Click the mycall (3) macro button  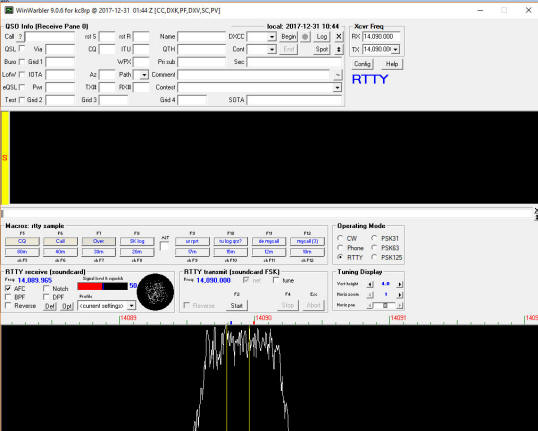click(x=307, y=241)
